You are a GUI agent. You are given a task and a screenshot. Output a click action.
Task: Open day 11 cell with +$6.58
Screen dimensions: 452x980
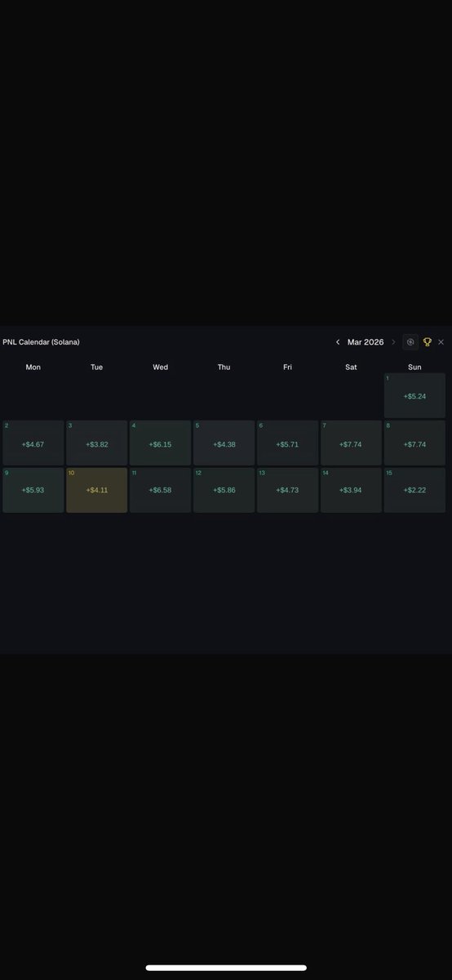click(x=160, y=490)
